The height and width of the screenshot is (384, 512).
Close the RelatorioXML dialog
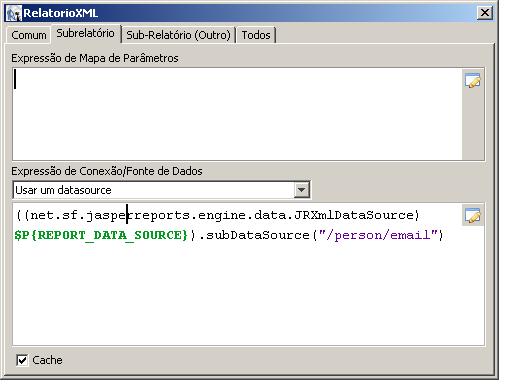(485, 13)
